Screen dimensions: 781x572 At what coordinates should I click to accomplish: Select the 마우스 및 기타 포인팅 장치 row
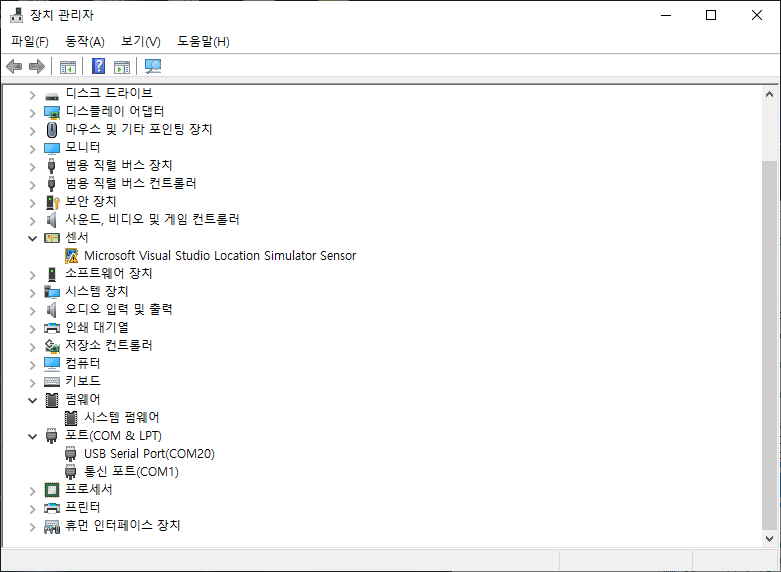[x=139, y=130]
